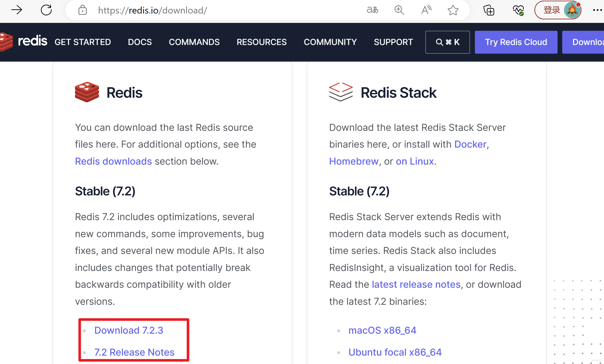
Task: Open the collections icon in toolbar
Action: pos(489,10)
